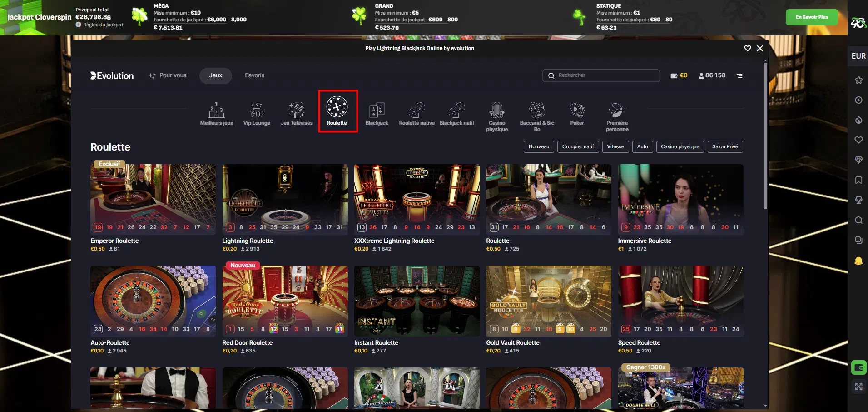Filter roulette games by Auto
This screenshot has width=868, height=412.
642,147
